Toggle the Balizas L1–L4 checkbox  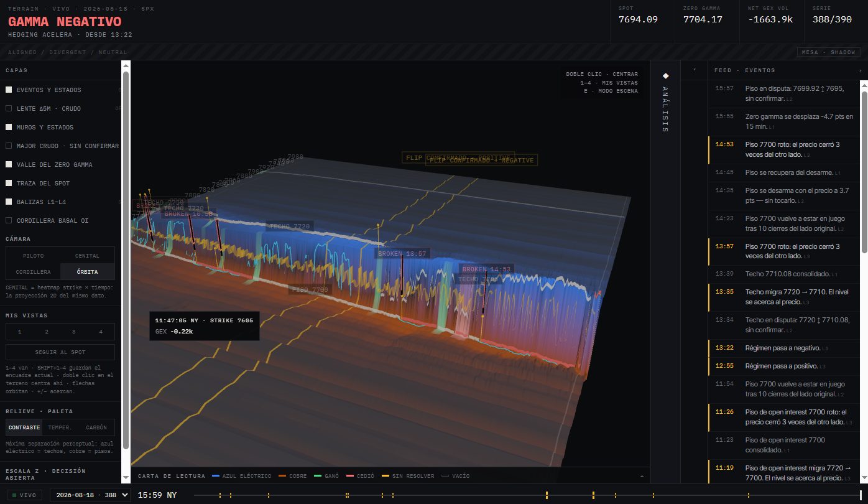pos(9,202)
